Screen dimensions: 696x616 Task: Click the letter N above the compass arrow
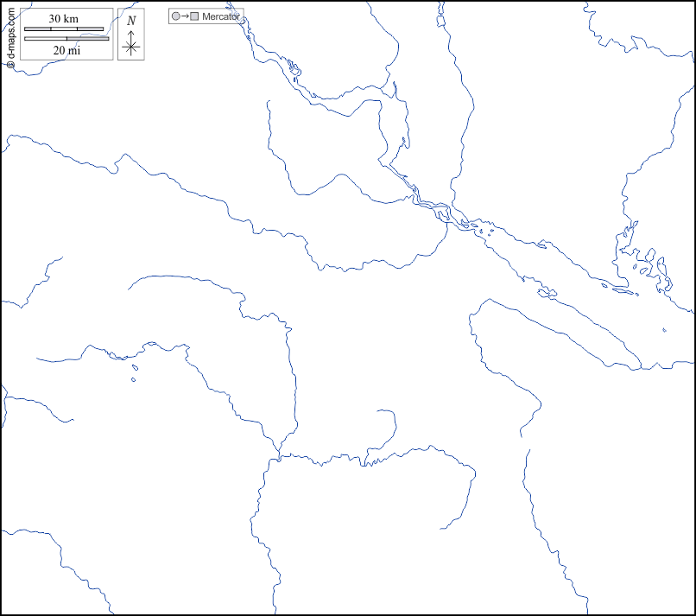click(131, 21)
